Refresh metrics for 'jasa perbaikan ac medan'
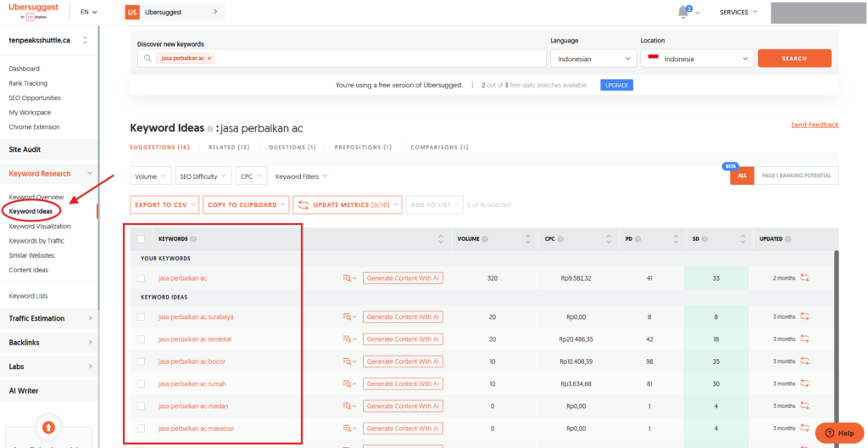 pos(804,406)
